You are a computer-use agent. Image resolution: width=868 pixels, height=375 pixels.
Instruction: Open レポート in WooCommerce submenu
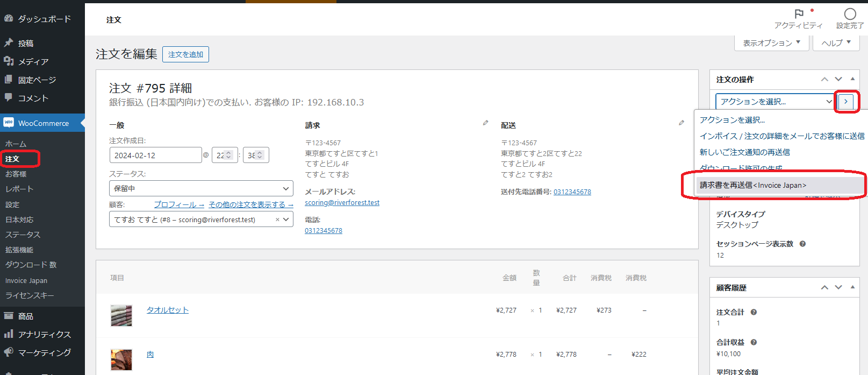19,189
